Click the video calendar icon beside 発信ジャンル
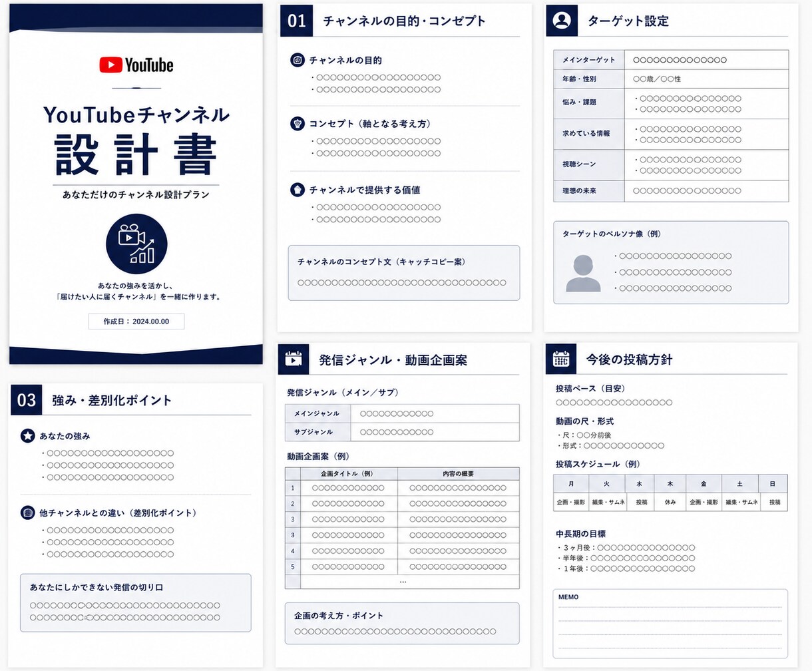This screenshot has height=671, width=812. (x=294, y=359)
